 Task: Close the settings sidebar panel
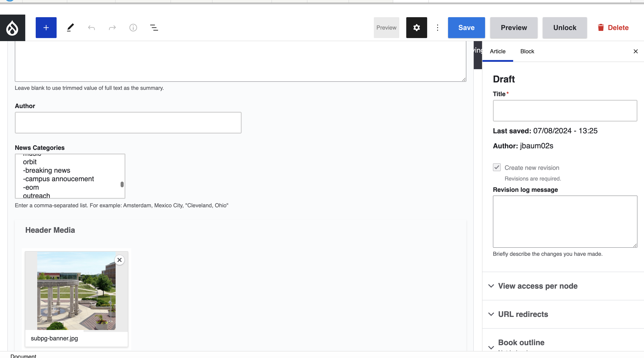click(636, 52)
